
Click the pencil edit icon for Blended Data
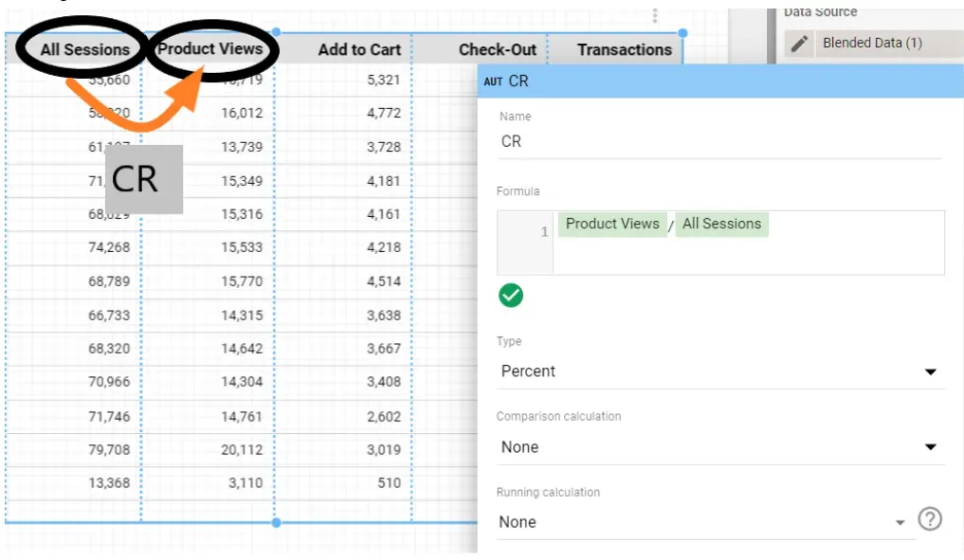799,44
